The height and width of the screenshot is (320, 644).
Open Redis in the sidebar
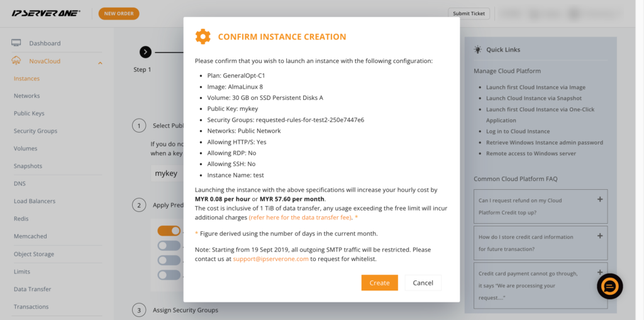(21, 219)
